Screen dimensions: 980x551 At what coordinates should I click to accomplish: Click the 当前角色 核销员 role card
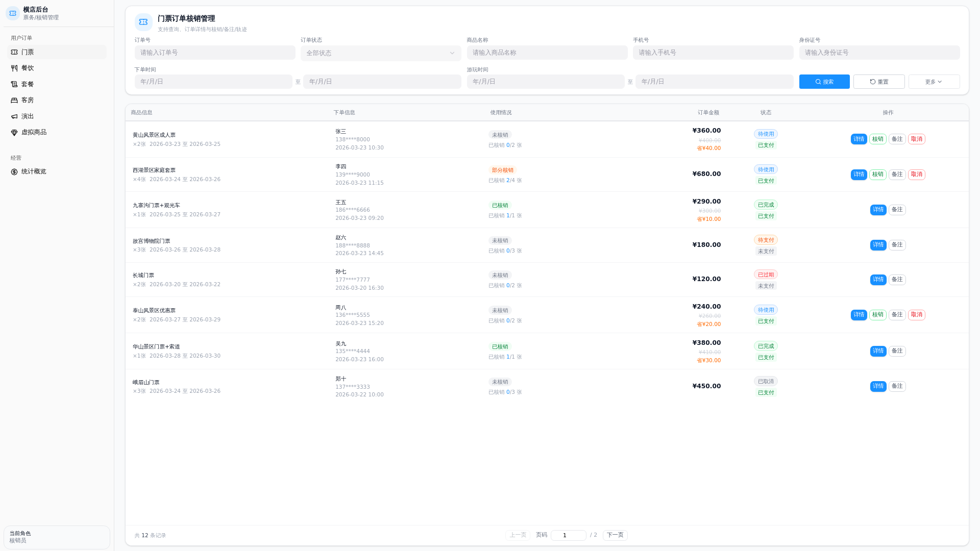point(57,537)
